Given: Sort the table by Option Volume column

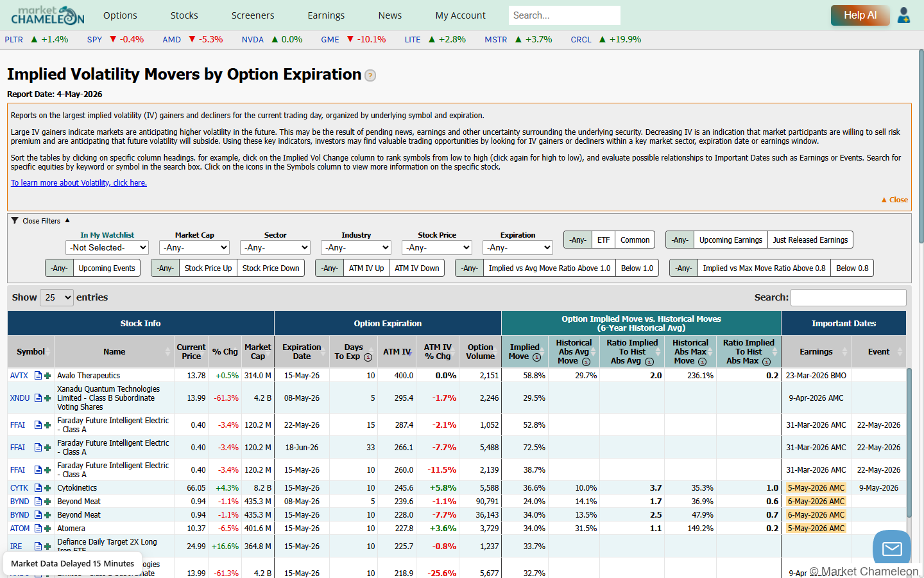Looking at the screenshot, I should point(480,352).
